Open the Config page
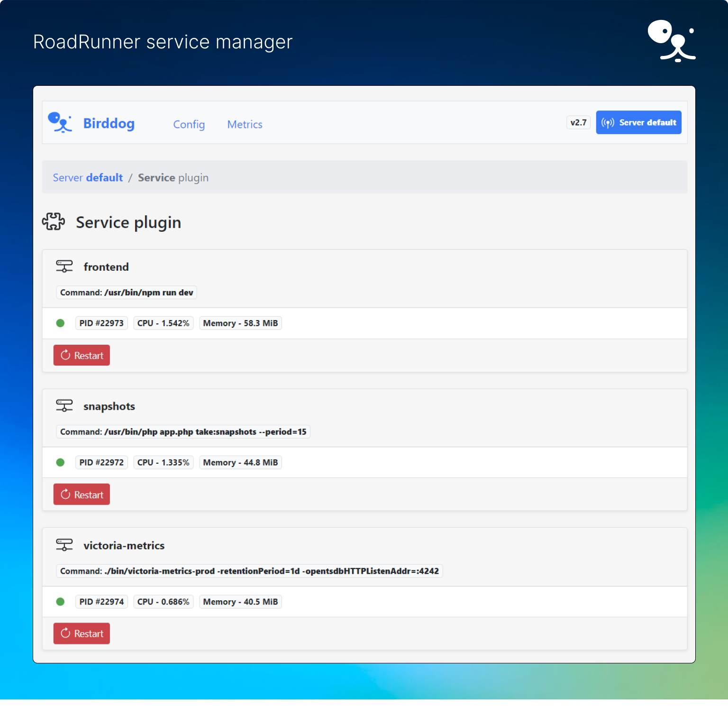728x707 pixels. coord(189,124)
